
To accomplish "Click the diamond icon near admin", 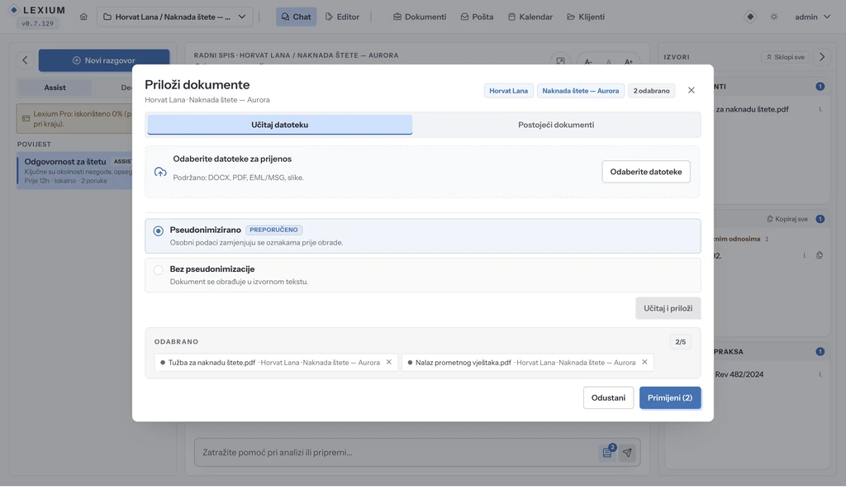I will (x=750, y=17).
